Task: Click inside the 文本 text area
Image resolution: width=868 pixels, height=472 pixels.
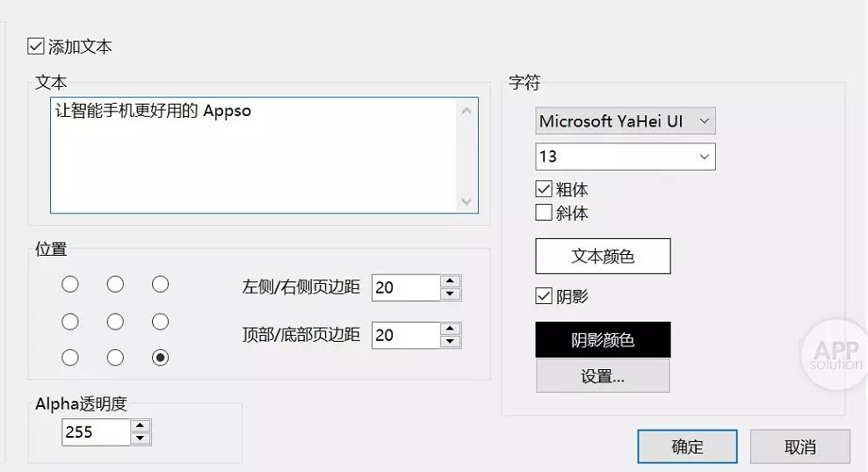Action: pos(255,158)
